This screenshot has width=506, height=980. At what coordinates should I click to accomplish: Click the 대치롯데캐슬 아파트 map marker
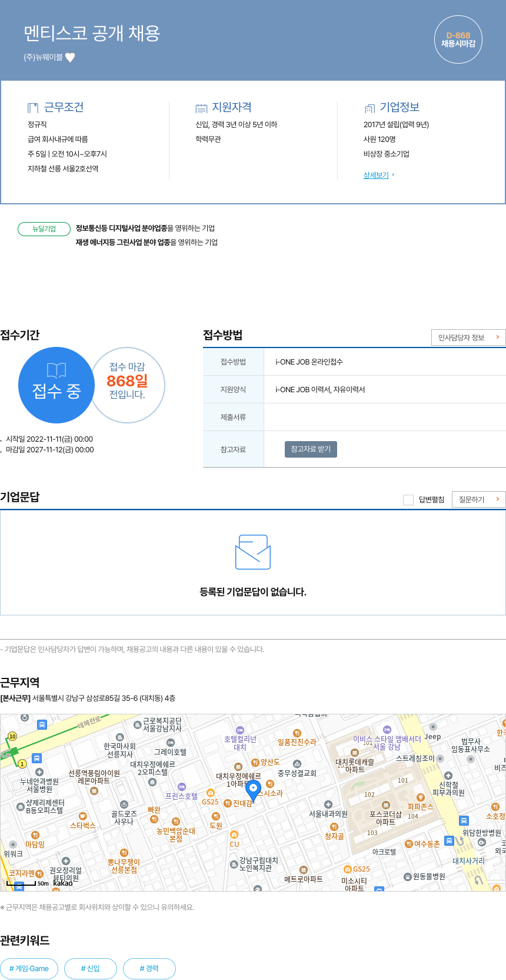[x=354, y=753]
